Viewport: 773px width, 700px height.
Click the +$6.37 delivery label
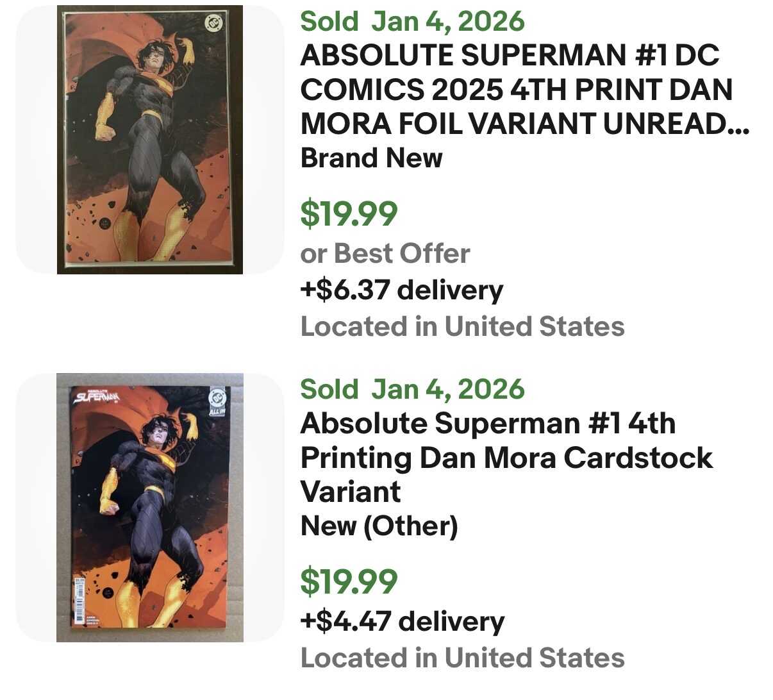pyautogui.click(x=401, y=290)
